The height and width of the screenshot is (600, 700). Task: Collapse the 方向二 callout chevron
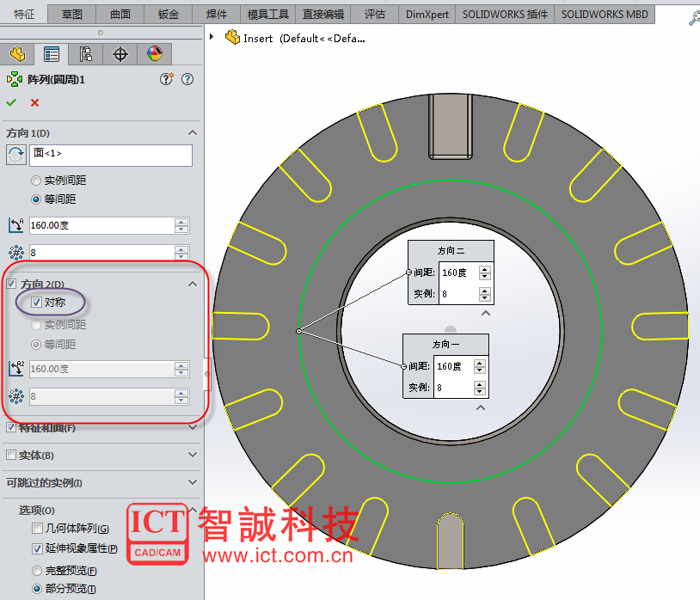[486, 313]
